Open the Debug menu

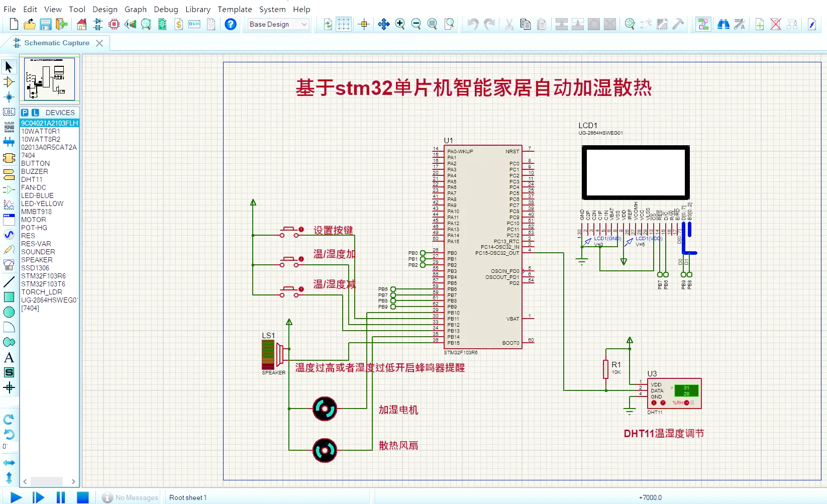166,9
